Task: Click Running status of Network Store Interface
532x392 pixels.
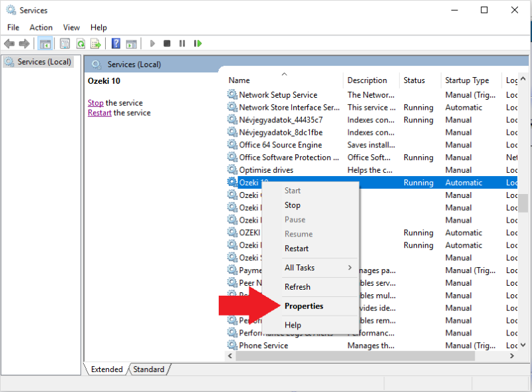Action: [418, 107]
